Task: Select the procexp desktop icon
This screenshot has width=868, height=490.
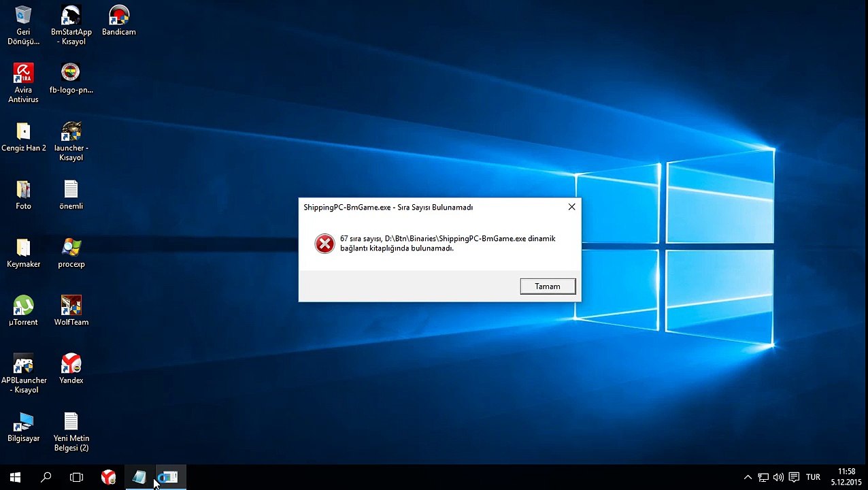Action: click(x=71, y=252)
